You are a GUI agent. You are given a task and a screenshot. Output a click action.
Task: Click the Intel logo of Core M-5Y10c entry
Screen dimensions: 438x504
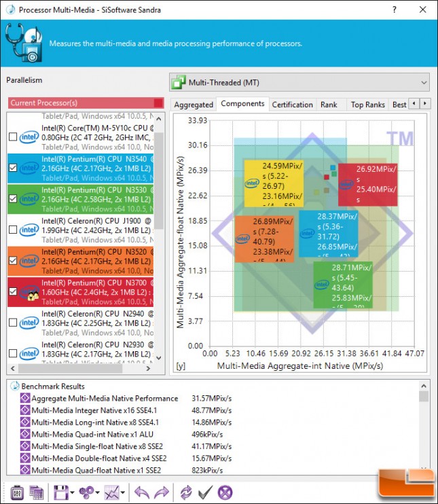tap(29, 137)
